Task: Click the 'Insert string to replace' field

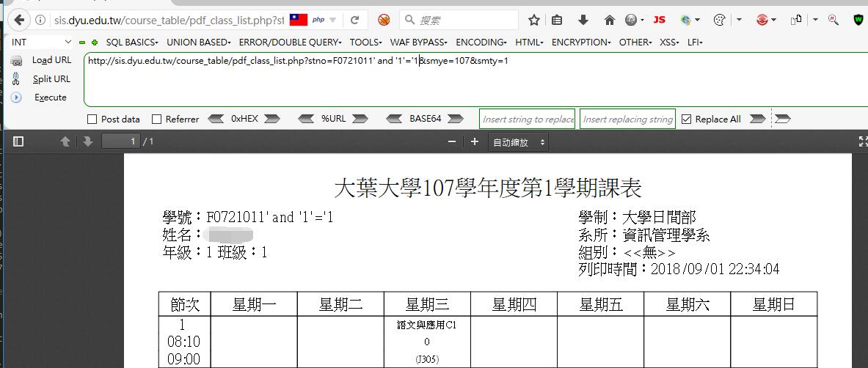Action: [527, 119]
